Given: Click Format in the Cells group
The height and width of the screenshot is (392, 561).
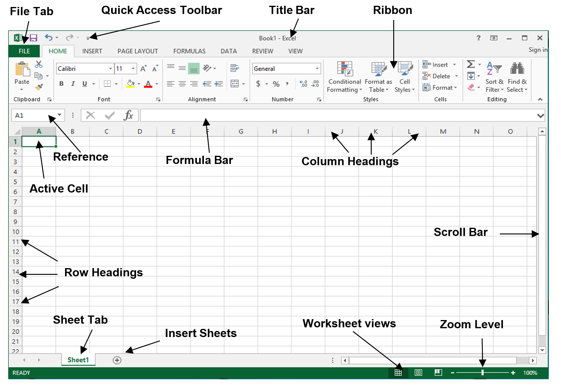Looking at the screenshot, I should pyautogui.click(x=440, y=88).
